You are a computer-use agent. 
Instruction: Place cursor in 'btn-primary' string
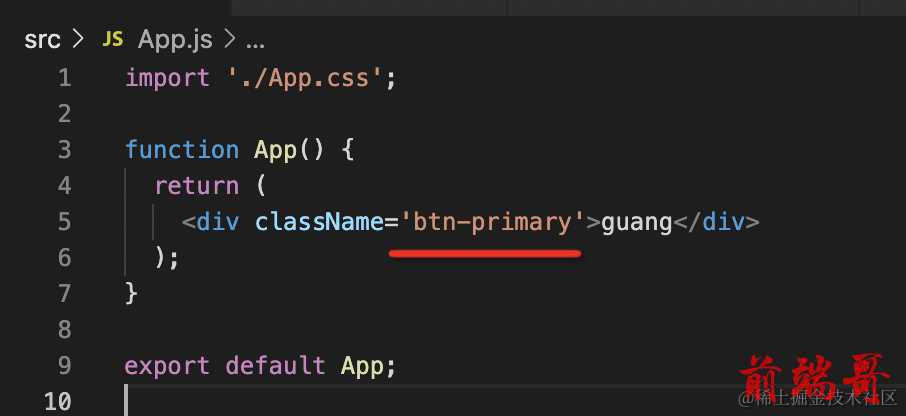point(493,222)
